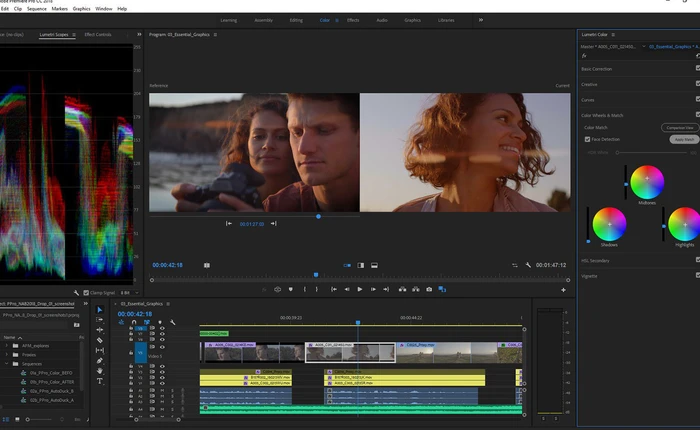Open scopes bit depth dropdown
This screenshot has height=430, width=700.
129,293
